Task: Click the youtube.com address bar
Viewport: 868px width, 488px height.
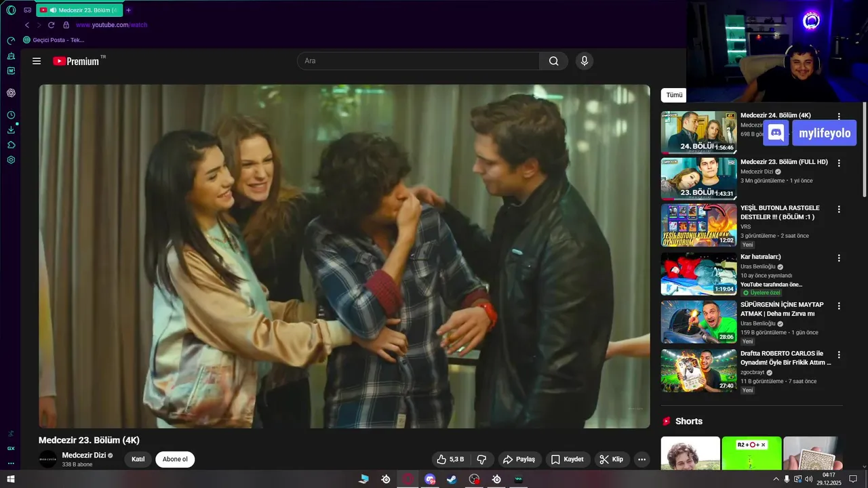Action: point(111,25)
